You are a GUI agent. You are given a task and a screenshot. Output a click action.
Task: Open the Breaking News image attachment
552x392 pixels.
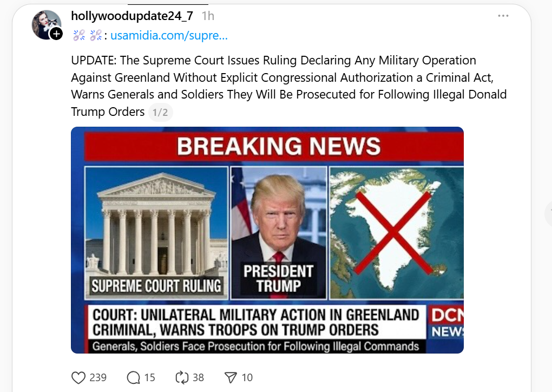point(267,240)
